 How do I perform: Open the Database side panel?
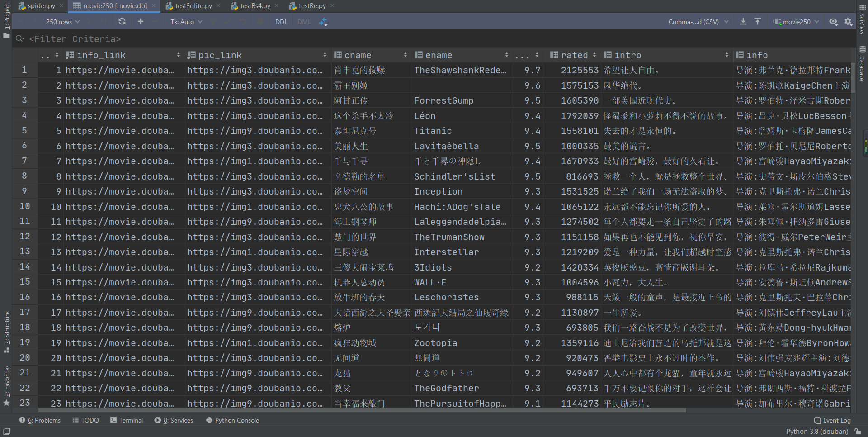coord(862,63)
